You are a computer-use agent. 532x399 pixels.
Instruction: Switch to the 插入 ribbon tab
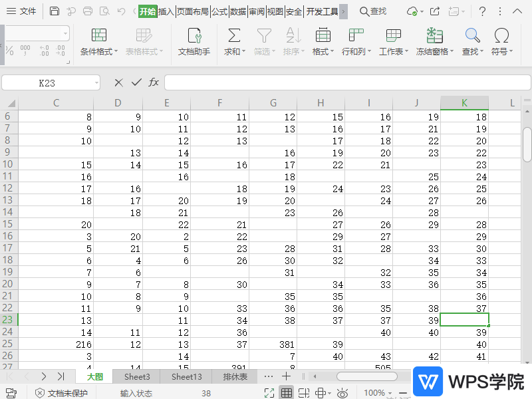tap(166, 11)
